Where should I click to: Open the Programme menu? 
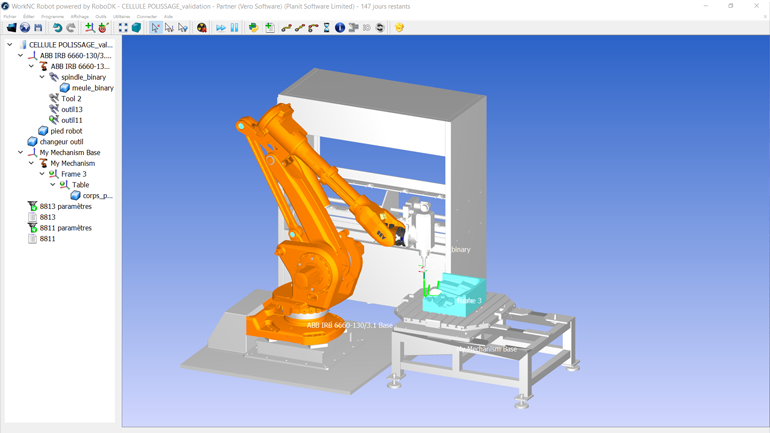coord(52,17)
